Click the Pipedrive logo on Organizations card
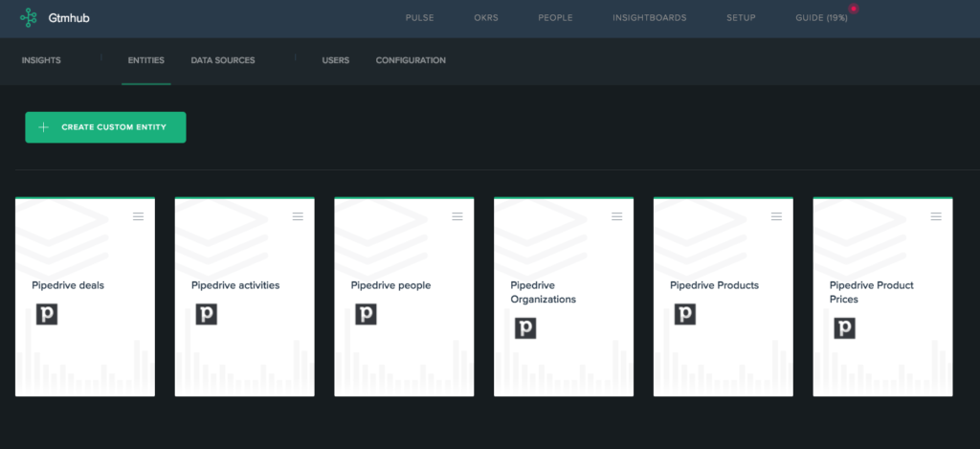Screen dimensions: 980x449 (x=525, y=327)
